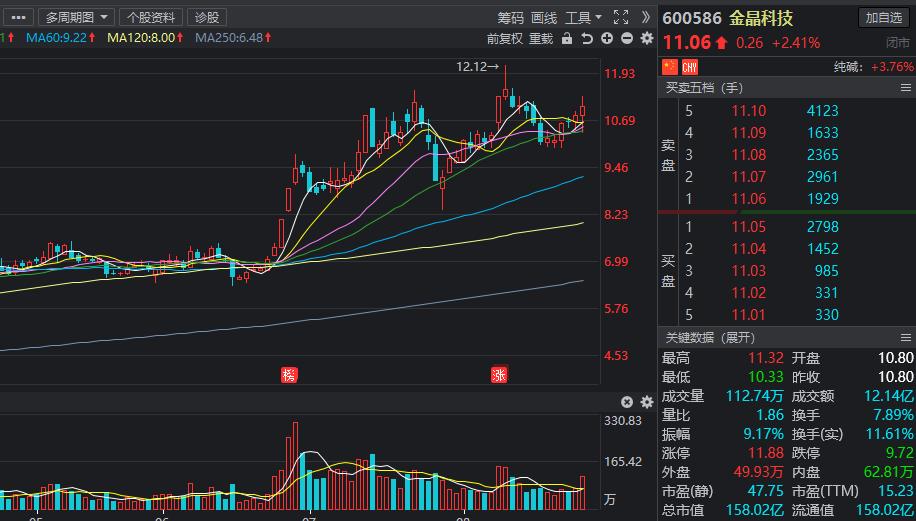Image resolution: width=916 pixels, height=521 pixels.
Task: Toggle fullscreen chart icon
Action: tap(621, 18)
